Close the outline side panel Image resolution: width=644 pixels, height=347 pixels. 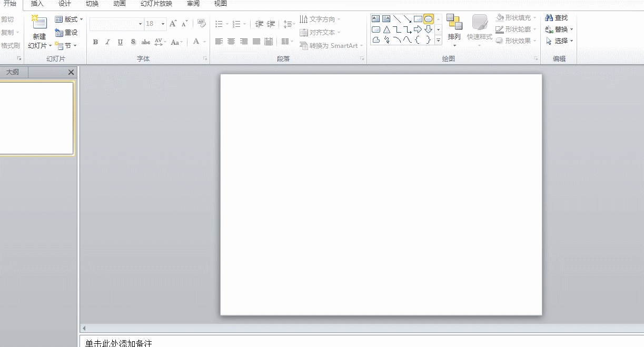point(71,72)
